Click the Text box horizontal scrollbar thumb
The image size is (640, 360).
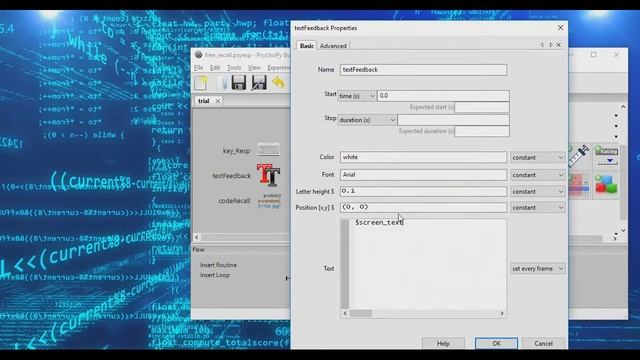pos(361,313)
